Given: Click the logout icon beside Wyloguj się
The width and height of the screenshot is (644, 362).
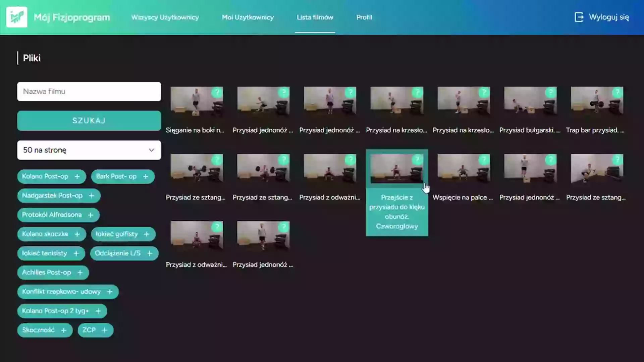Looking at the screenshot, I should coord(579,17).
